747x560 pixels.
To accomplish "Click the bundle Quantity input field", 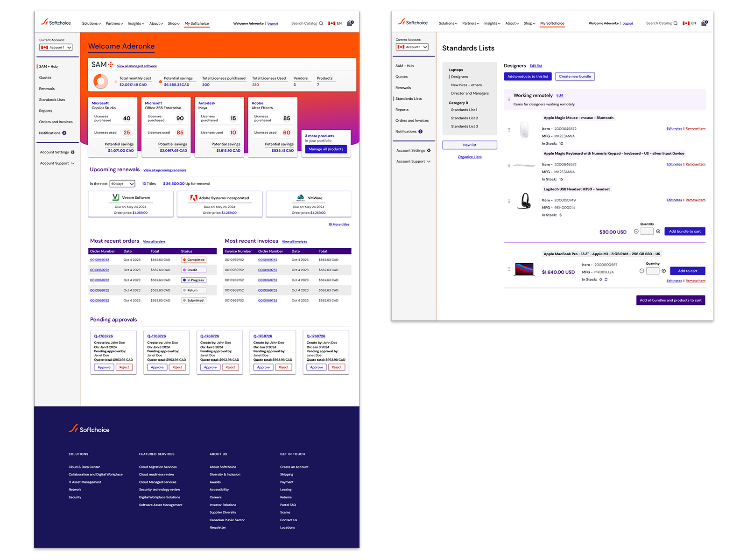I will coord(647,231).
